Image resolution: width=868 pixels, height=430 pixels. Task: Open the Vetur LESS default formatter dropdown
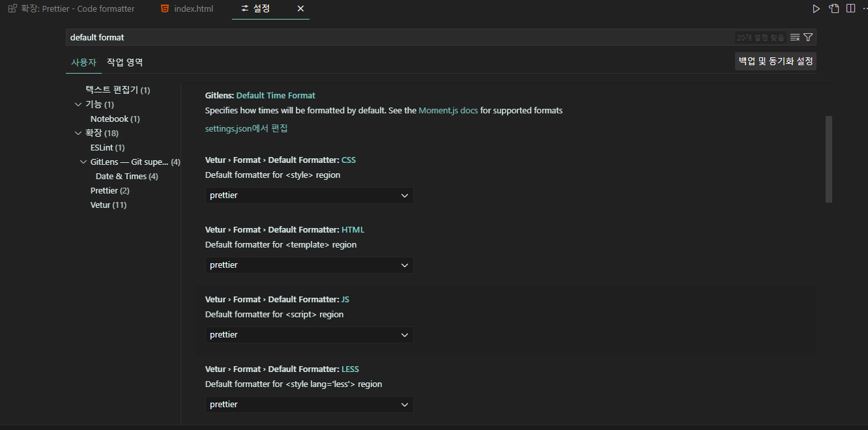tap(309, 405)
